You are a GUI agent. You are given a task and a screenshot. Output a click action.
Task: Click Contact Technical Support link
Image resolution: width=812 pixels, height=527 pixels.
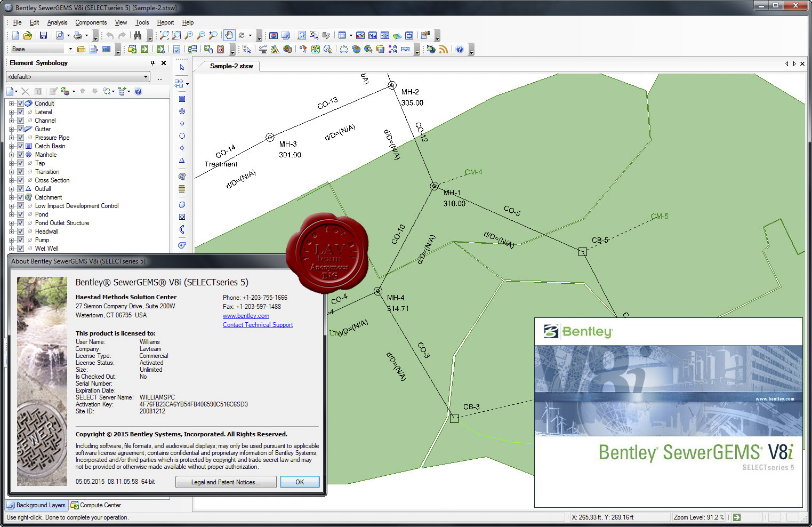258,325
